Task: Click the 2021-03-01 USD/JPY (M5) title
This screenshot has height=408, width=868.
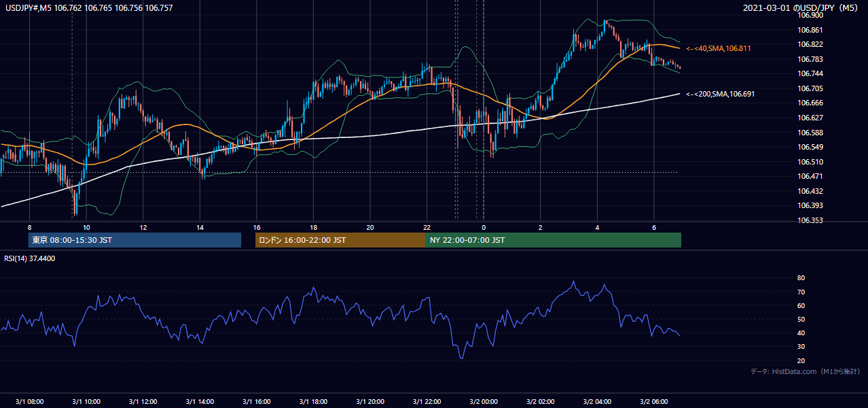Action: click(801, 8)
